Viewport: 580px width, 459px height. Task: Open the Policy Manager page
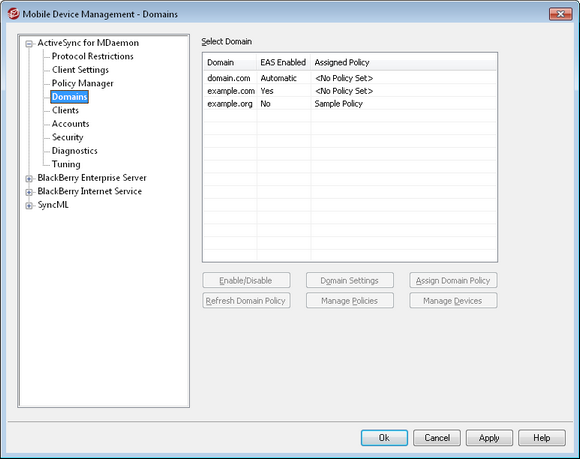click(82, 83)
